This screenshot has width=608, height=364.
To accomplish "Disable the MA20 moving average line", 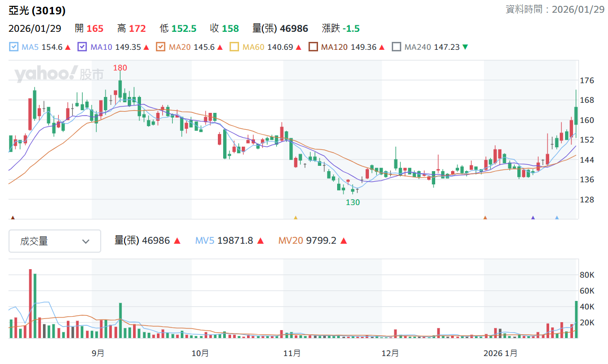I will [x=161, y=47].
